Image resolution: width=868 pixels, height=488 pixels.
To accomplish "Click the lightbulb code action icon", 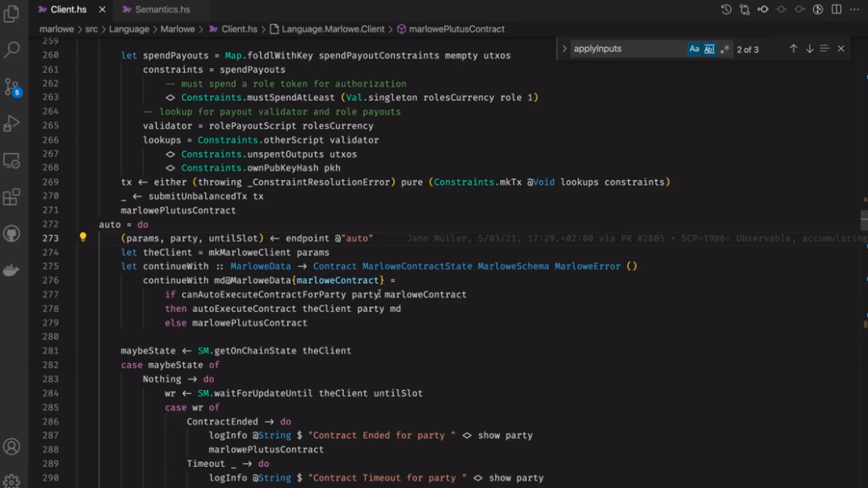I will (x=83, y=237).
